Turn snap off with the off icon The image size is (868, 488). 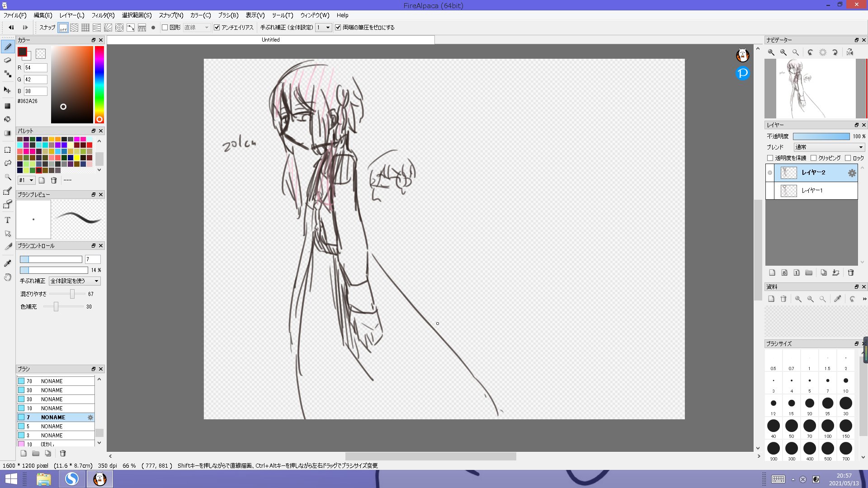[x=63, y=28]
